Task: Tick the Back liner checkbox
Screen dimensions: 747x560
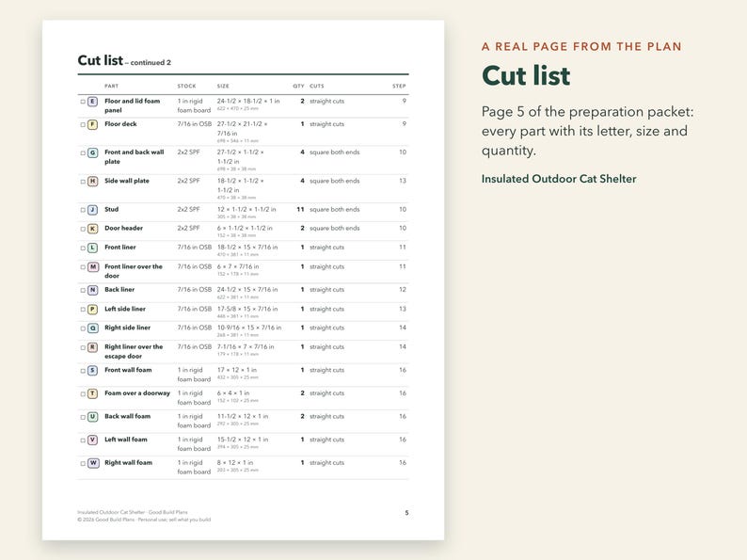Action: pyautogui.click(x=83, y=290)
